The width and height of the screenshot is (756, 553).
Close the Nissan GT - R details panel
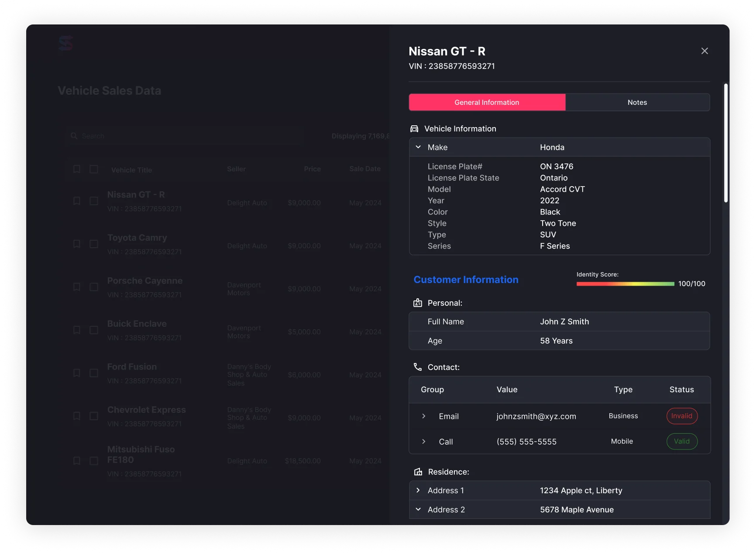click(x=704, y=51)
